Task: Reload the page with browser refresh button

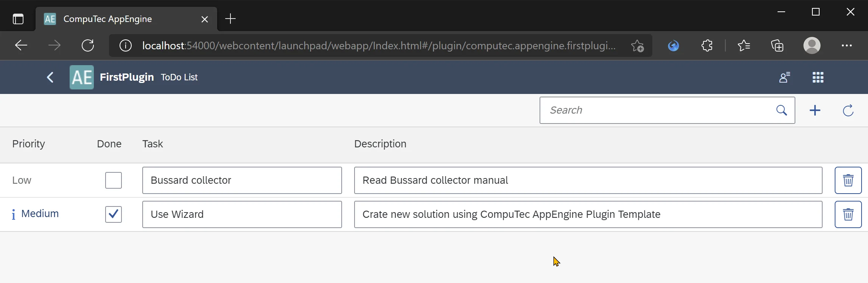Action: pos(88,46)
